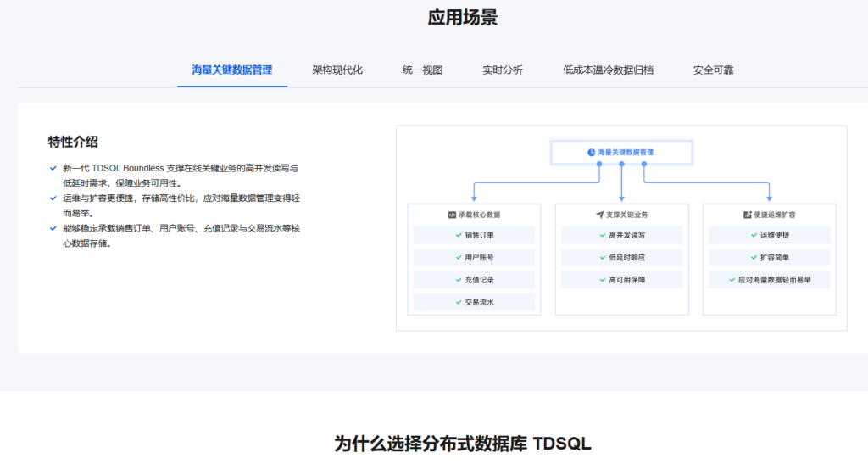This screenshot has width=868, height=464.
Task: Click the 充值记录 item in diagram
Action: [475, 280]
